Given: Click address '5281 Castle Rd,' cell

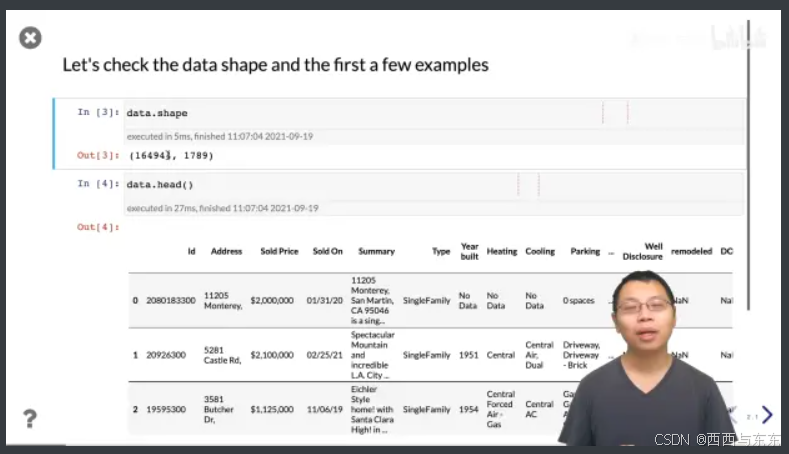Looking at the screenshot, I should coord(222,355).
